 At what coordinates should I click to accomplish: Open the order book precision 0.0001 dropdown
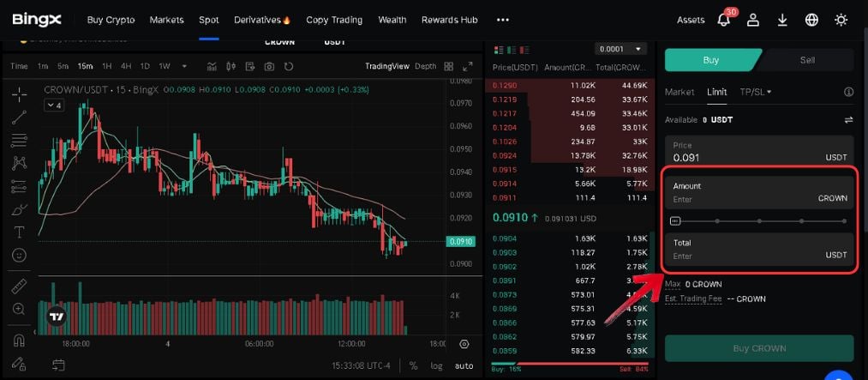(x=620, y=49)
